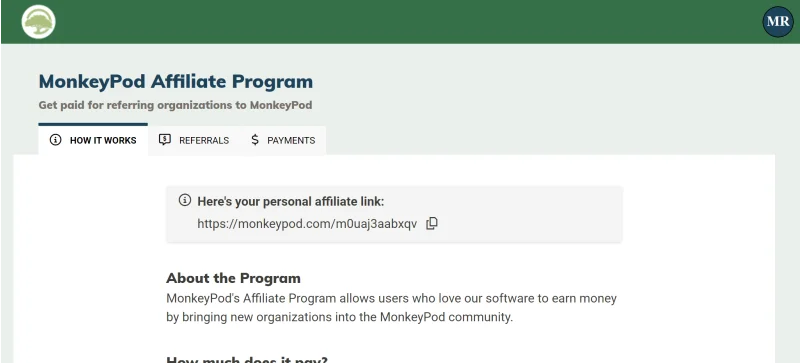Copy the affiliate link with the copy icon
The image size is (800, 363).
click(x=432, y=224)
